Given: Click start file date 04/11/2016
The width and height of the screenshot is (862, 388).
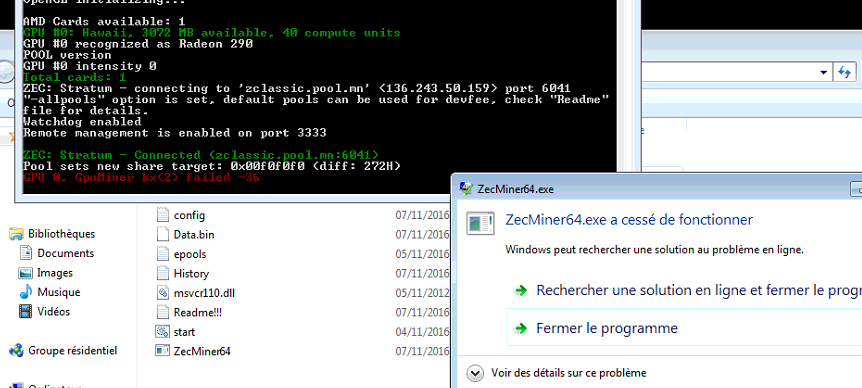Looking at the screenshot, I should 422,332.
